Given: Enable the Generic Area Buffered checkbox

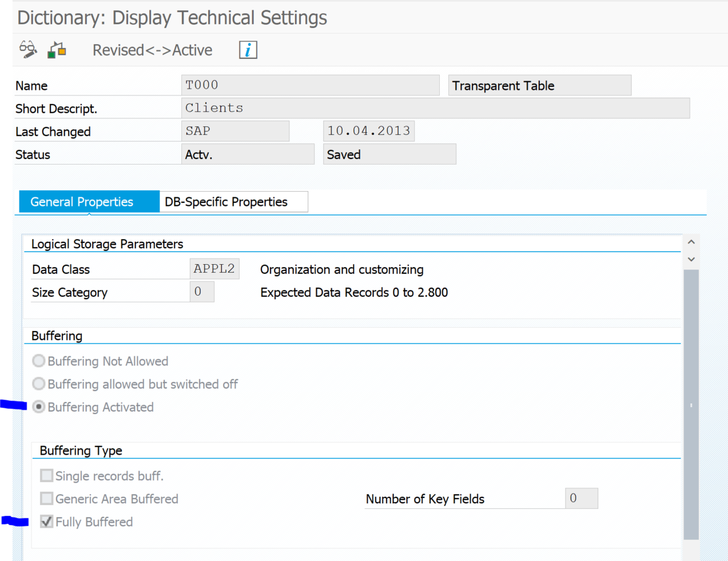Looking at the screenshot, I should 47,498.
